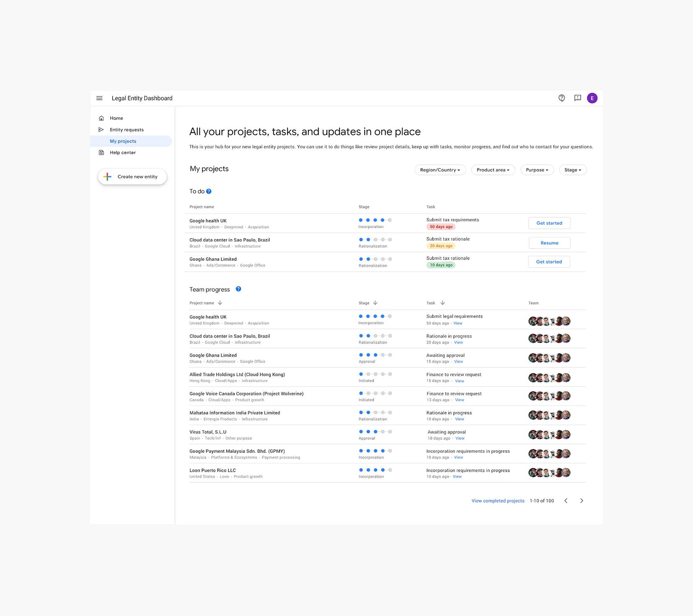The image size is (693, 616).
Task: Click the help tooltip next to To do
Action: click(x=209, y=191)
